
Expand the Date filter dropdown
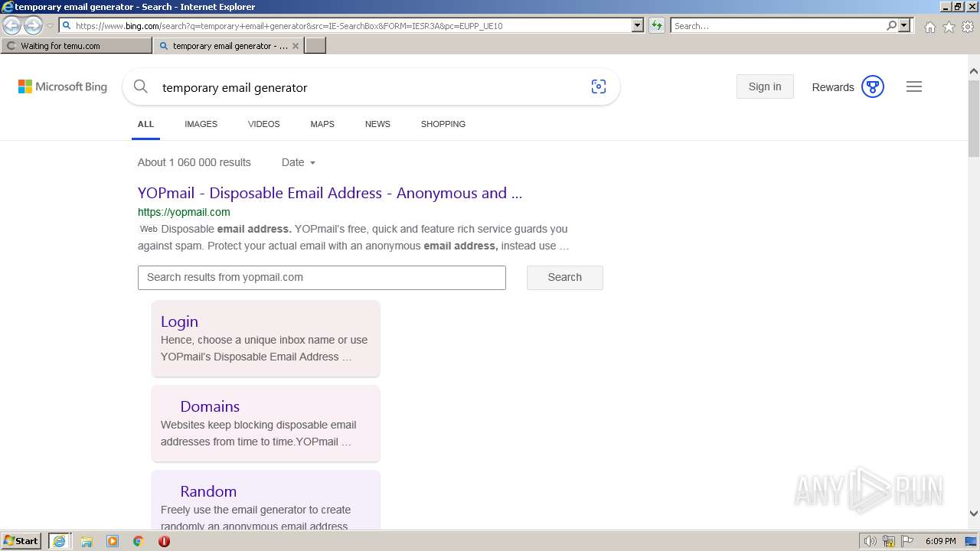tap(299, 162)
